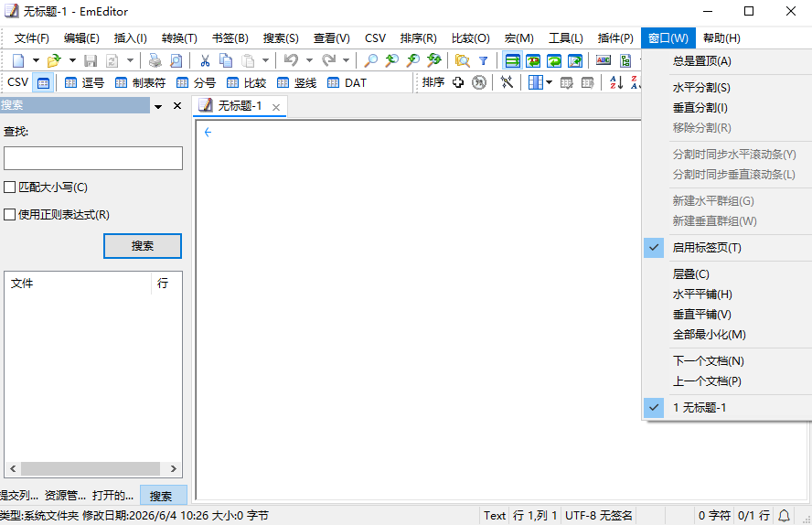The height and width of the screenshot is (525, 812).
Task: Close the 无标题-1 document tab
Action: click(x=276, y=107)
